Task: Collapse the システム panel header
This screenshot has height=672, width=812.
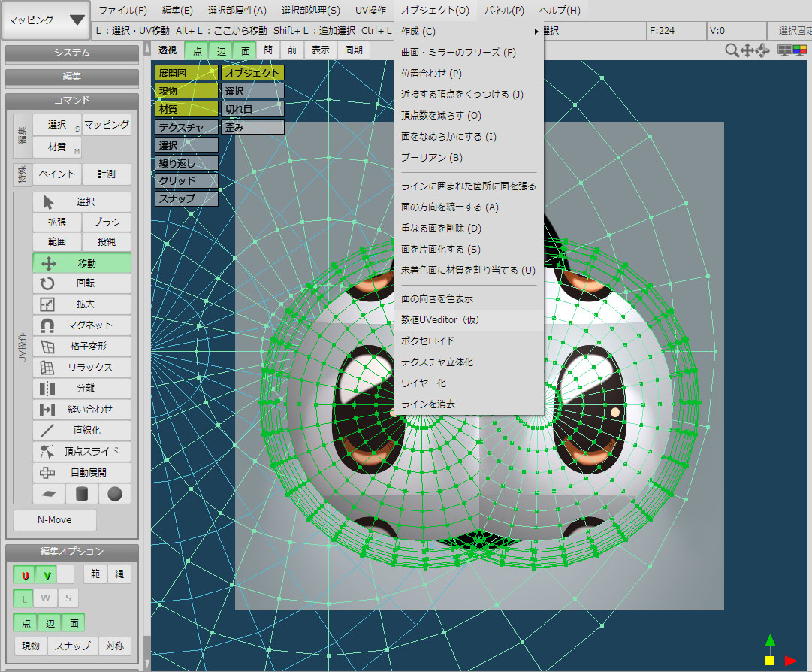Action: tap(72, 53)
